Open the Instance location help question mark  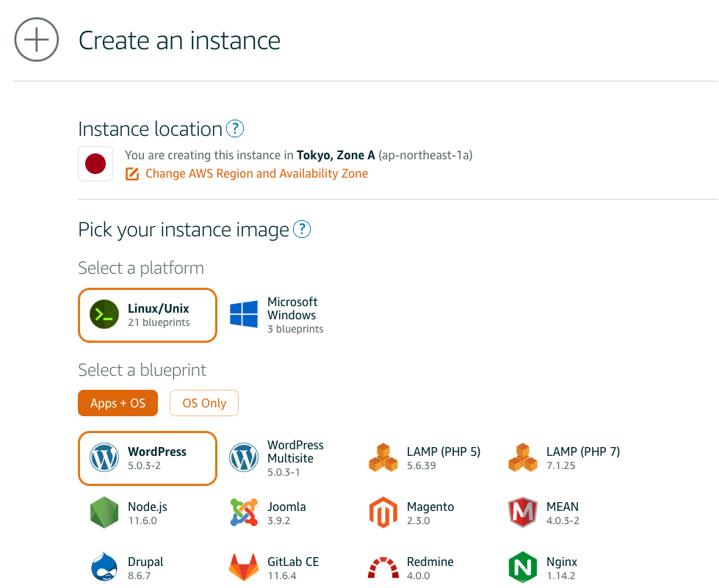pos(235,128)
